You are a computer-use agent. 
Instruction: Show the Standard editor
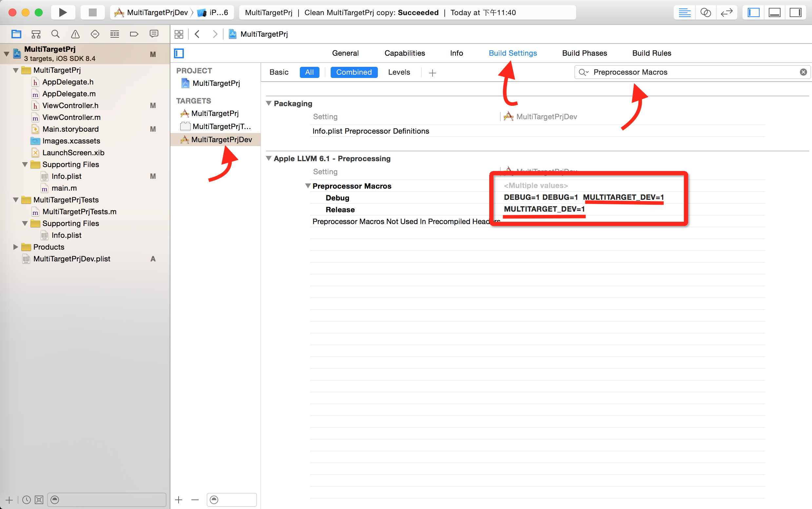[x=685, y=12]
